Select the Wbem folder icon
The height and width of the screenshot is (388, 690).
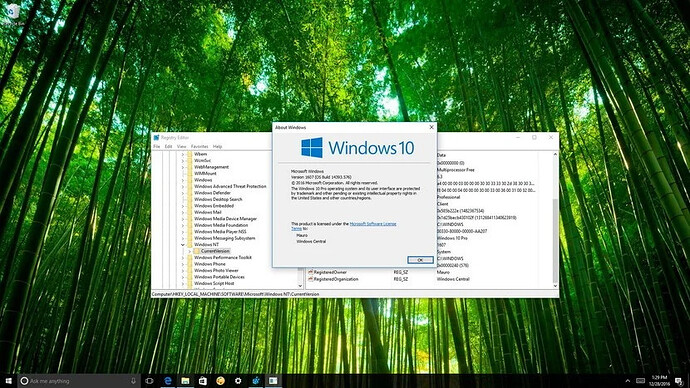click(190, 154)
